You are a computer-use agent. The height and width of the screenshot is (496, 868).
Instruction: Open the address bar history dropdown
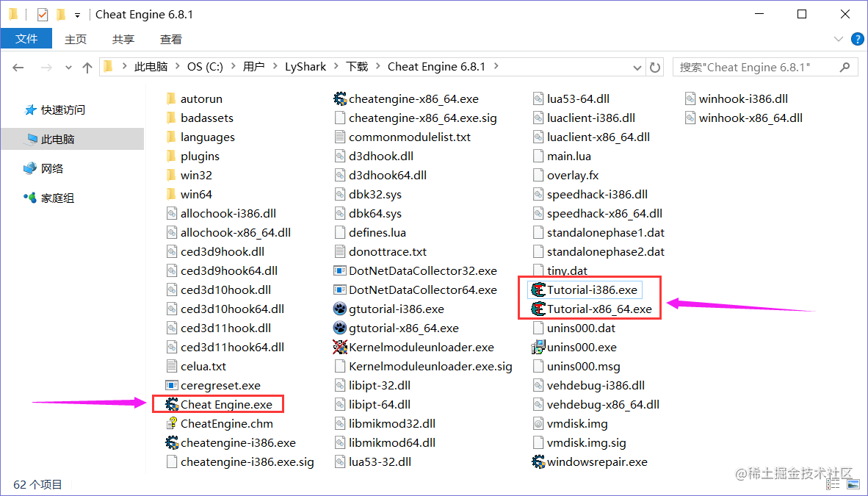tap(637, 67)
